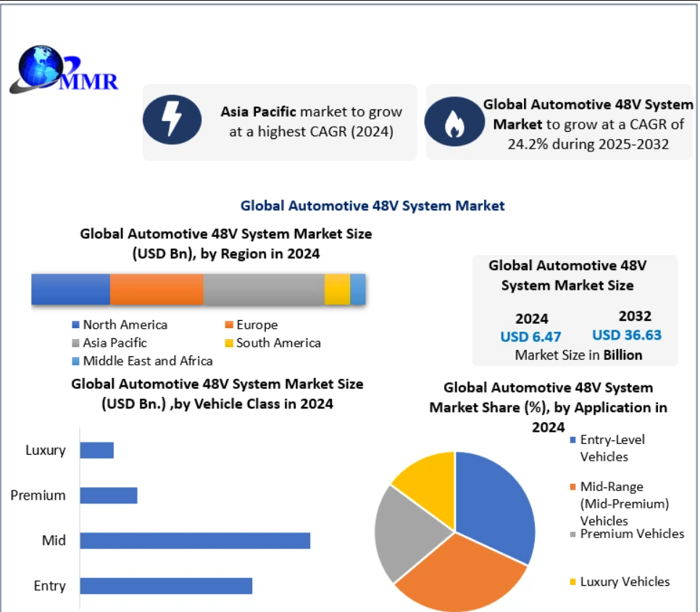This screenshot has height=612, width=700.
Task: Click the Mid vehicle class bar
Action: click(x=194, y=540)
